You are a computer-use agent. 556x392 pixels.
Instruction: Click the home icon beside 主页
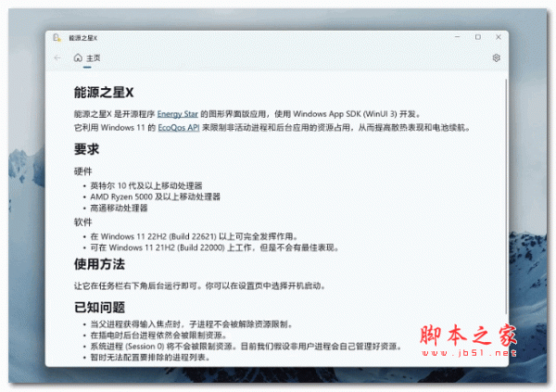click(x=78, y=57)
